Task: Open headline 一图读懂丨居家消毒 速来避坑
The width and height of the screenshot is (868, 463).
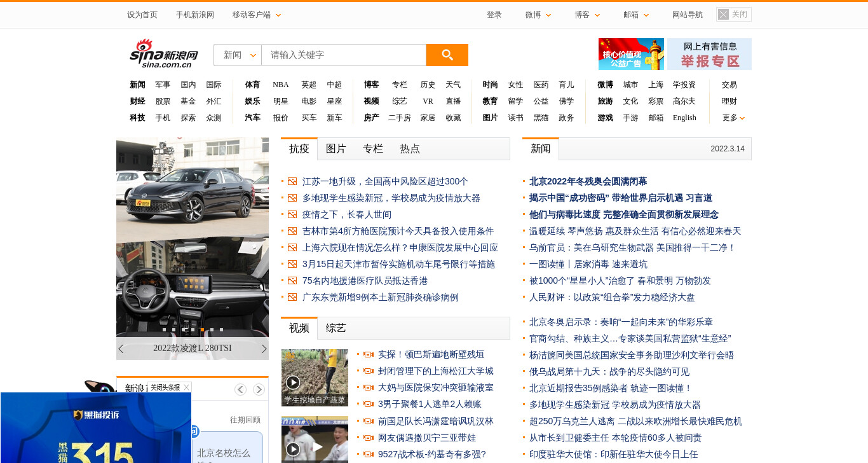Action: [588, 265]
